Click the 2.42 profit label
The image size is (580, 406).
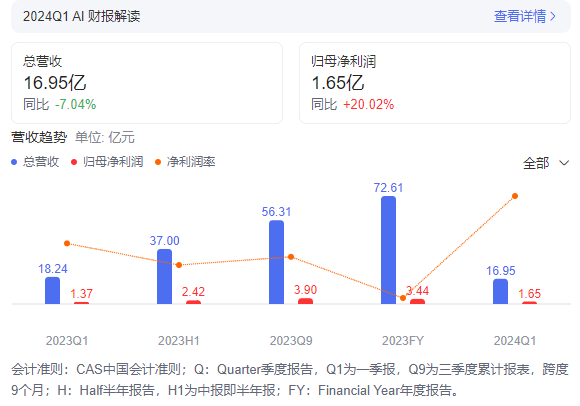pyautogui.click(x=193, y=292)
